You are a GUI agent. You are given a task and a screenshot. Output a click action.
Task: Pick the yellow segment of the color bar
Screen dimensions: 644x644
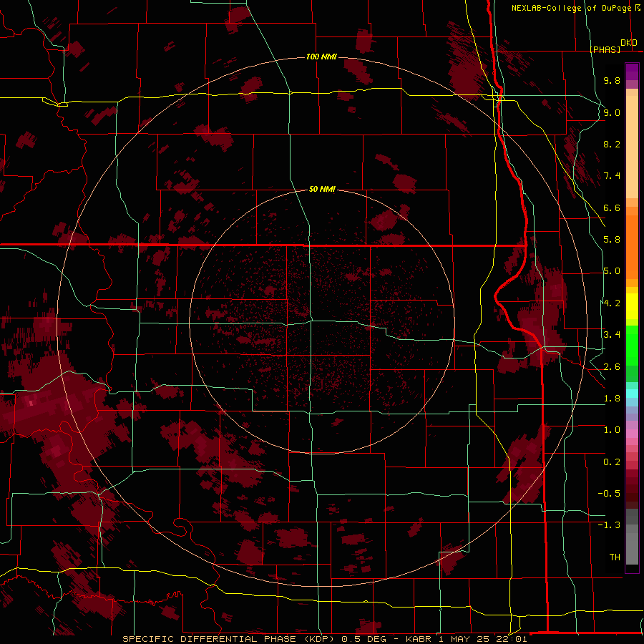click(632, 306)
